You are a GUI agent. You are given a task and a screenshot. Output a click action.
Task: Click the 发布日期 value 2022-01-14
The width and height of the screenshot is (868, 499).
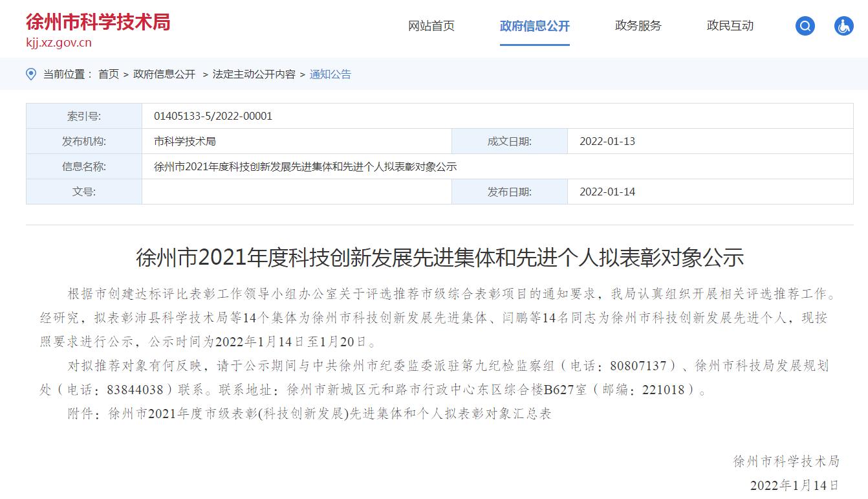tap(607, 192)
